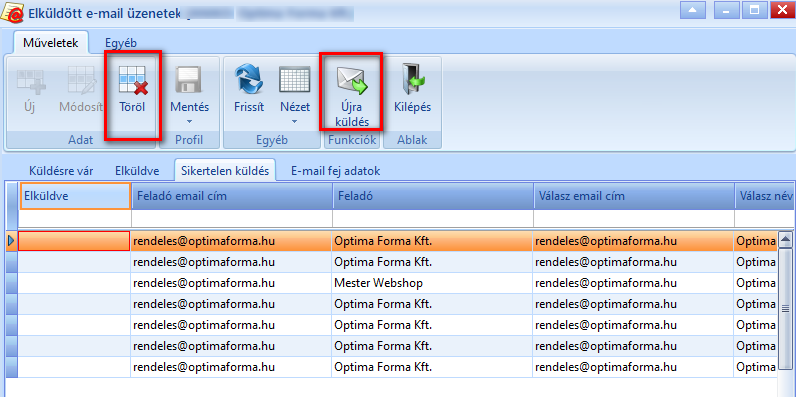Open the Elküldve tab
The height and width of the screenshot is (397, 796).
click(x=137, y=171)
